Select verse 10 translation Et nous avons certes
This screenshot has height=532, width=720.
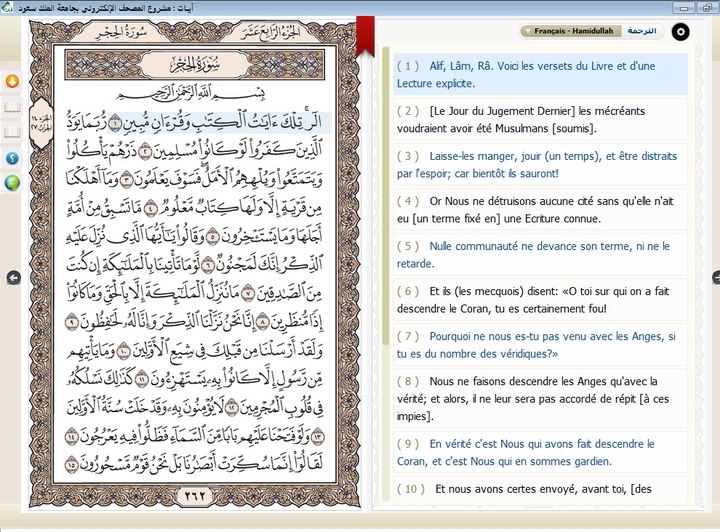point(540,489)
